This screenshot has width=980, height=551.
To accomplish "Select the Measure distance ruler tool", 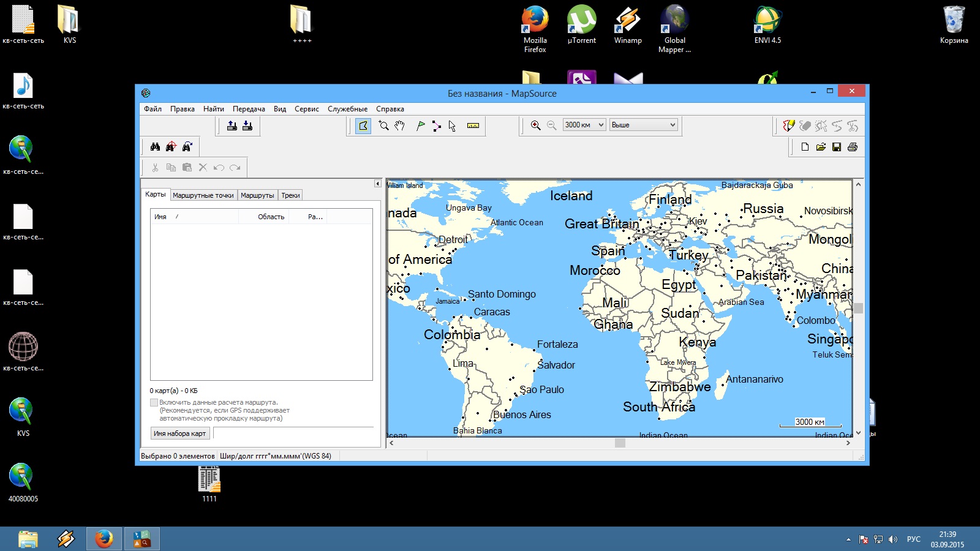I will [473, 126].
